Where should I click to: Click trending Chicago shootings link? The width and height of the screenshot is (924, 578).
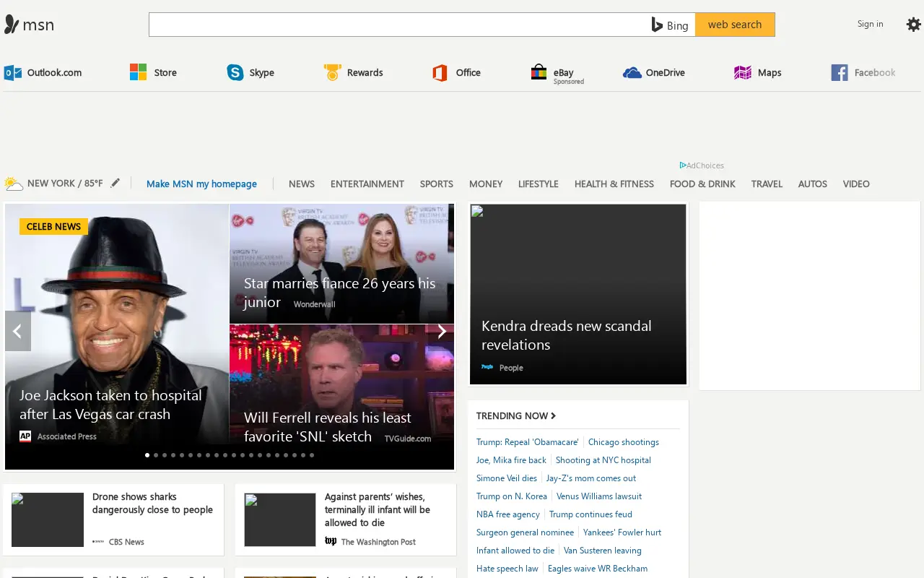(x=624, y=441)
